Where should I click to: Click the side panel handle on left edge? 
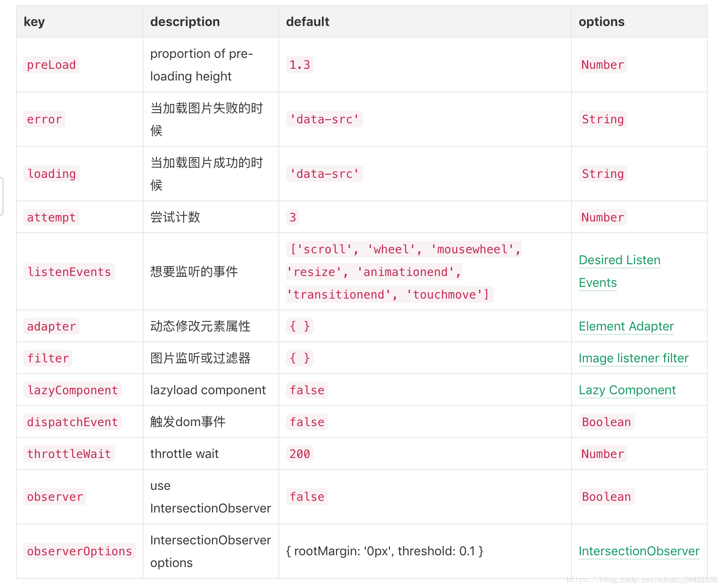(1, 196)
